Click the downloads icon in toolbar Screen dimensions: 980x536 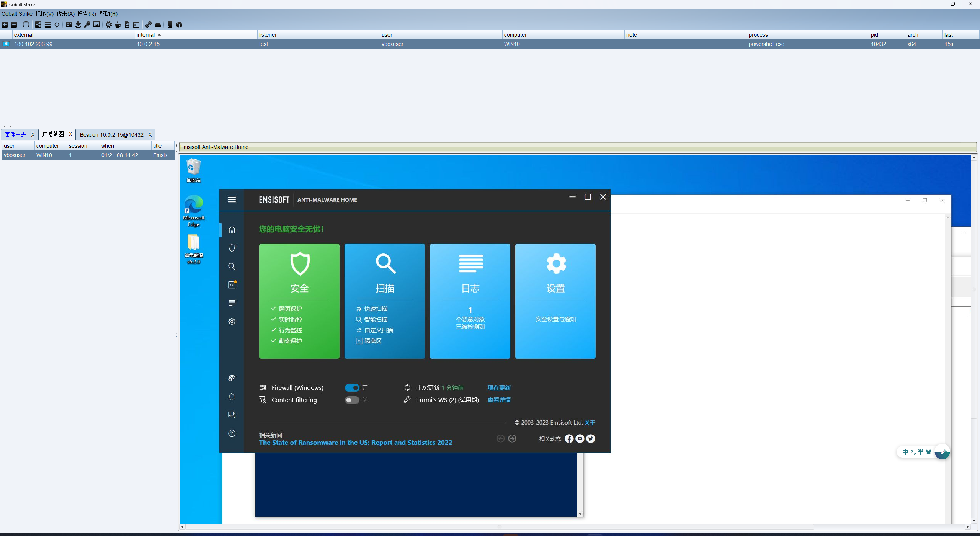(78, 25)
